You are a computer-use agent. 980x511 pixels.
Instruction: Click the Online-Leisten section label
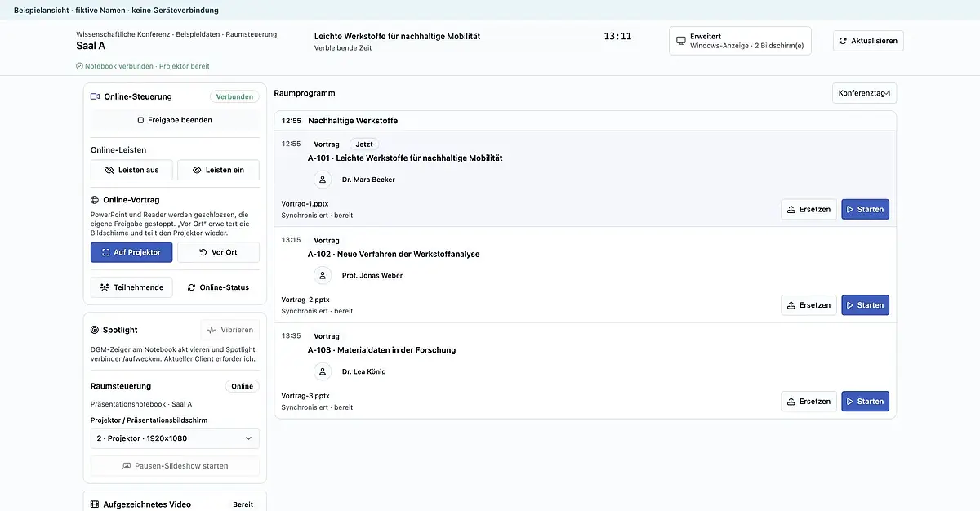[118, 150]
